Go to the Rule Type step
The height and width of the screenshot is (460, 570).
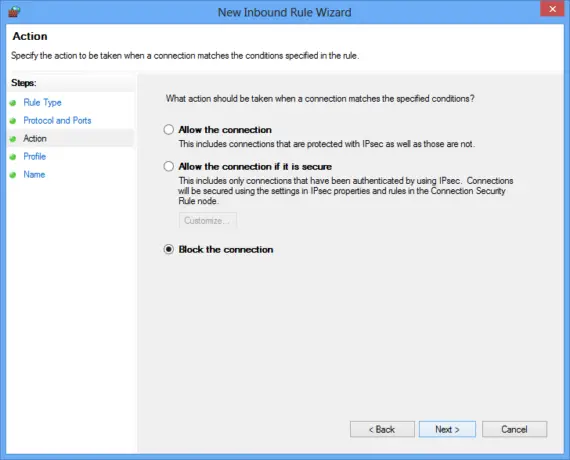pyautogui.click(x=43, y=103)
